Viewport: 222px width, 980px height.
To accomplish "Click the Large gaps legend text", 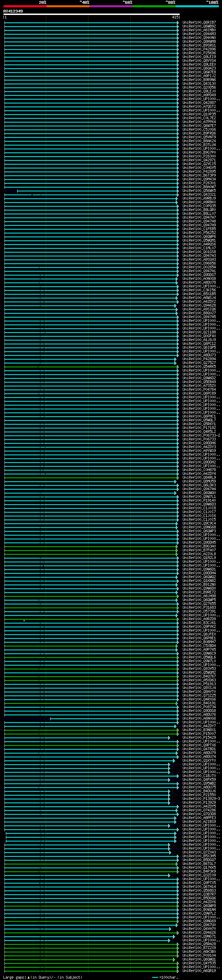I will [43, 977].
